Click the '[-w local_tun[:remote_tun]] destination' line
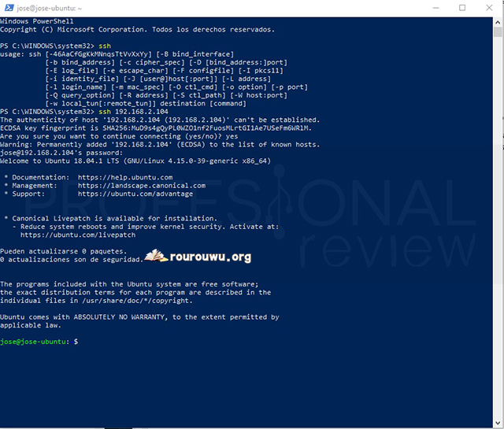 pyautogui.click(x=146, y=103)
